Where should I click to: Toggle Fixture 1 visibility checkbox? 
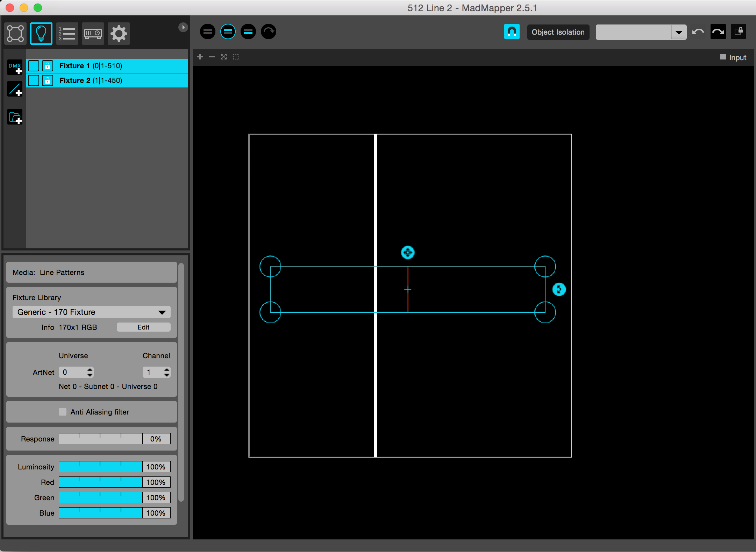tap(34, 66)
